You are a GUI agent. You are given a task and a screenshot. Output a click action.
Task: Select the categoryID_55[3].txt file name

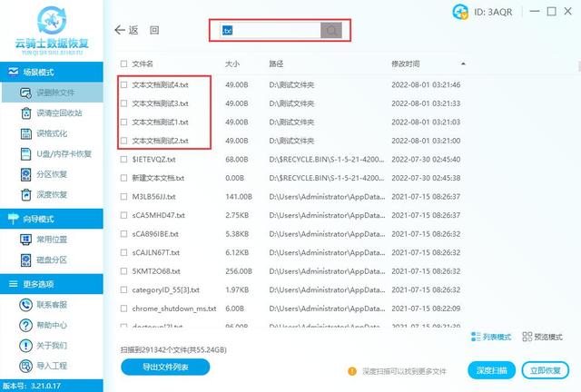coord(165,289)
